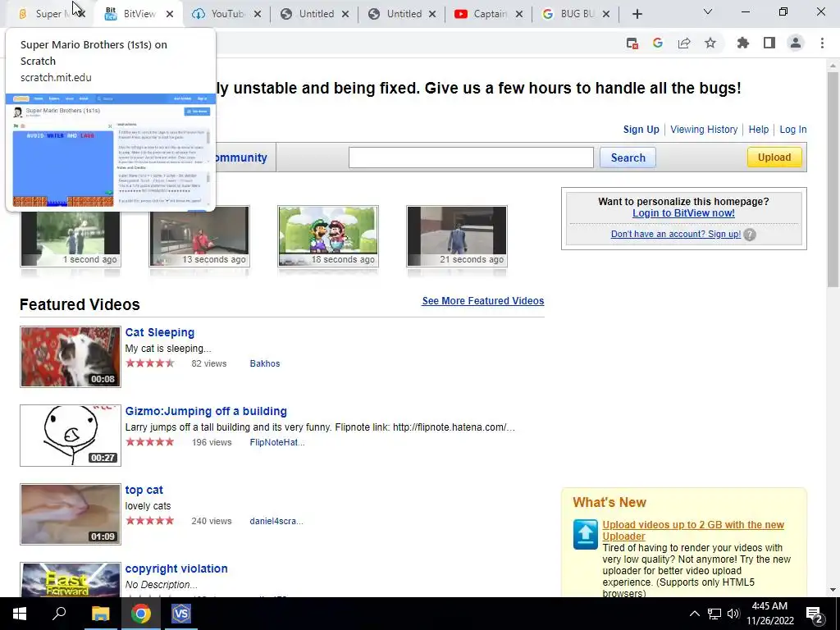Image resolution: width=840 pixels, height=630 pixels.
Task: Open the 13 seconds ago video thumbnail
Action: coord(199,235)
